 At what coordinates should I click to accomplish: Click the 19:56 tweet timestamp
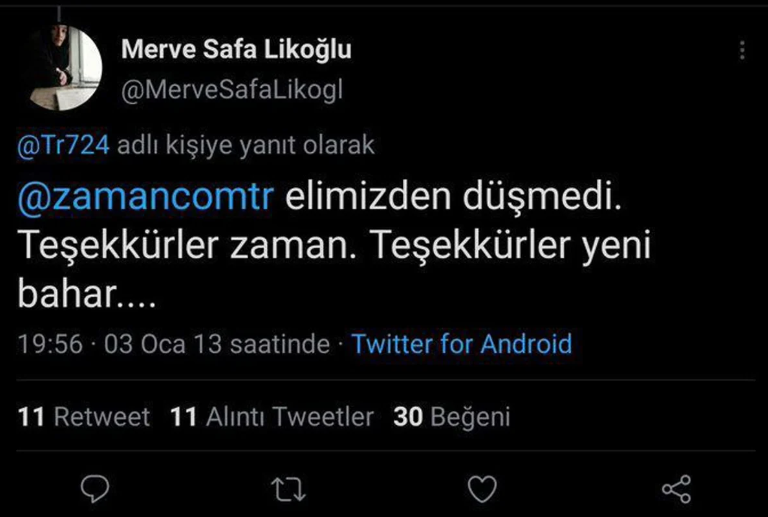50,344
